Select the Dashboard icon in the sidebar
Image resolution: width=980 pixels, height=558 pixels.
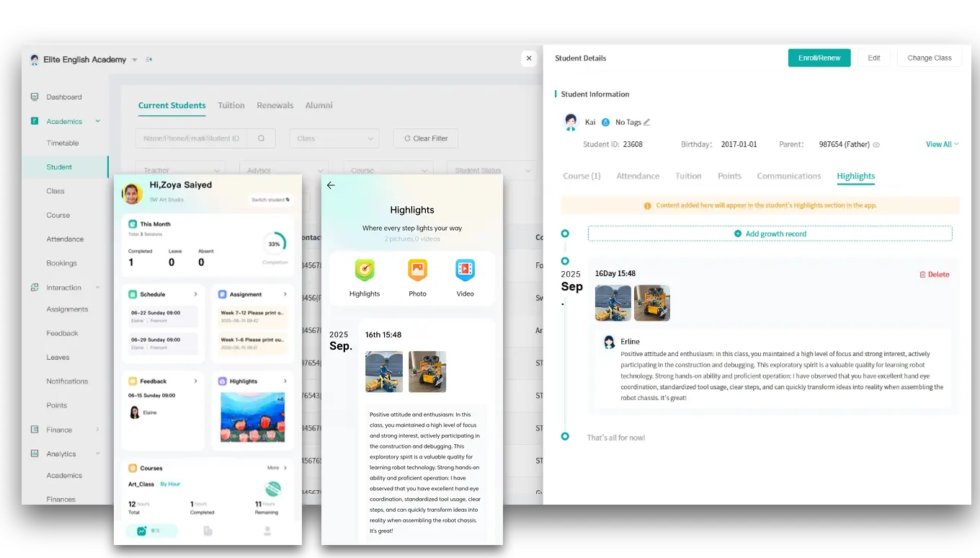34,97
